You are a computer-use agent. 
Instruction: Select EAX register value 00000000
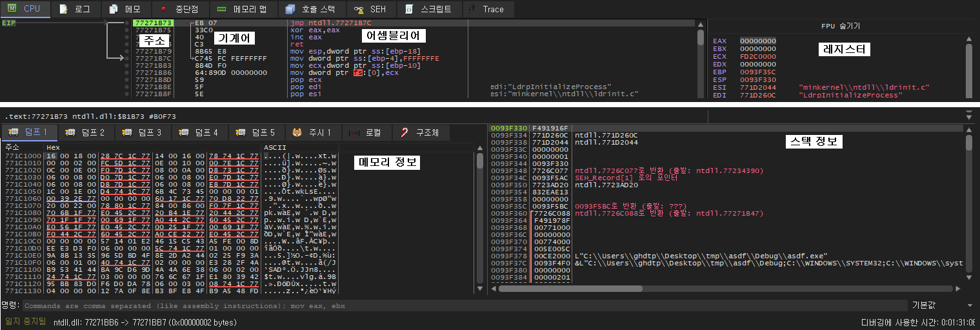tap(758, 41)
